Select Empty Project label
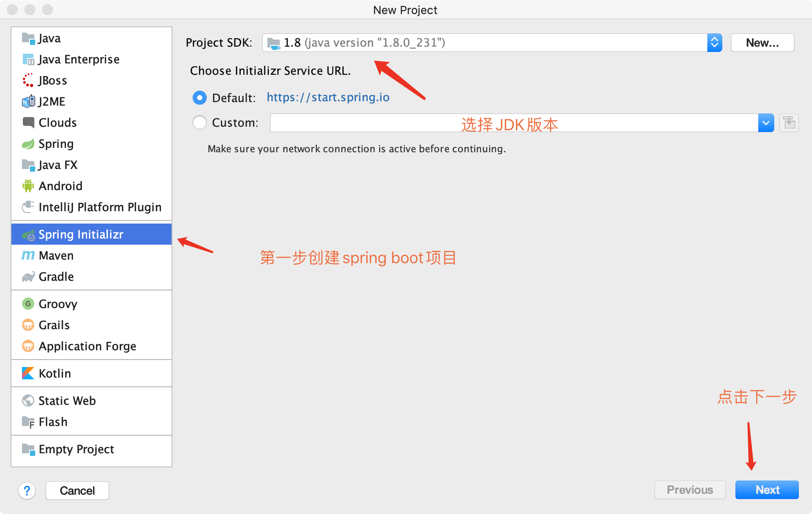 coord(76,449)
